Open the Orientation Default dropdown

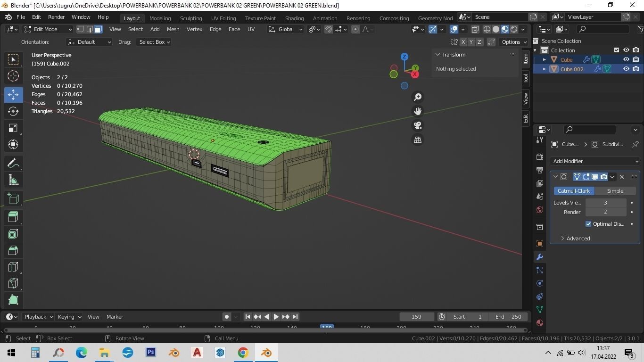pyautogui.click(x=89, y=42)
